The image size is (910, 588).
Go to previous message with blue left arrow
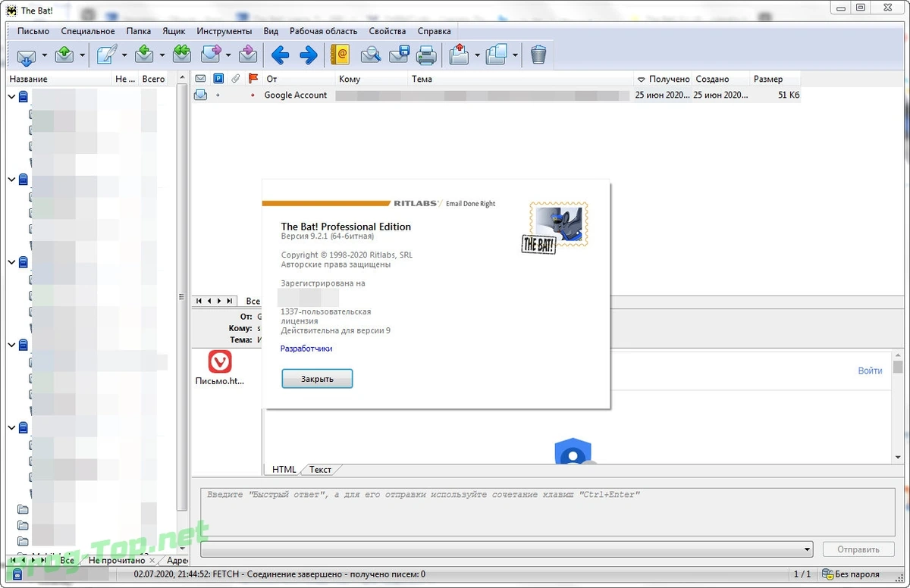click(x=281, y=55)
